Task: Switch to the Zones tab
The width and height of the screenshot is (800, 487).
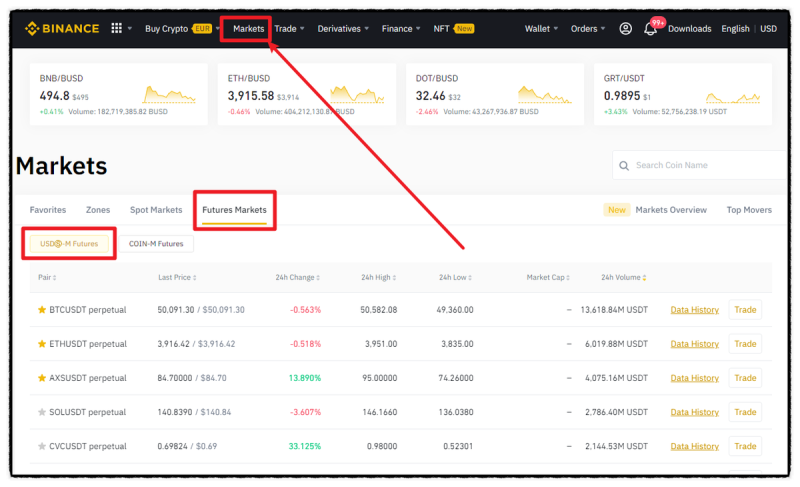Action: click(x=98, y=210)
